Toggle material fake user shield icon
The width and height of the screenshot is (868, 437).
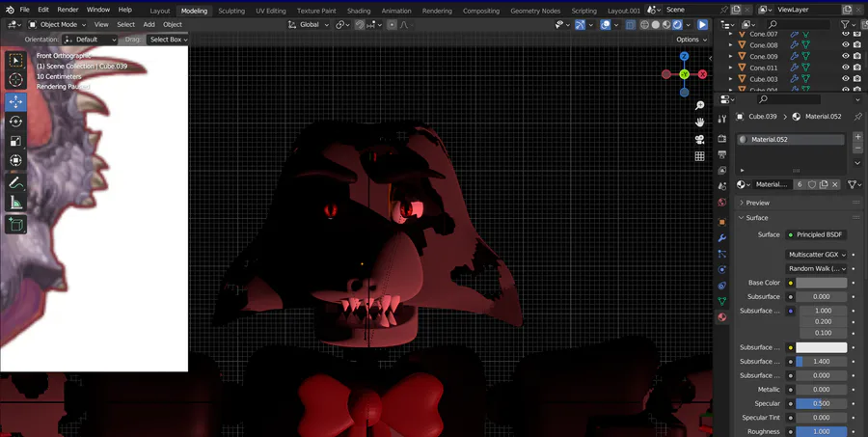(x=812, y=184)
